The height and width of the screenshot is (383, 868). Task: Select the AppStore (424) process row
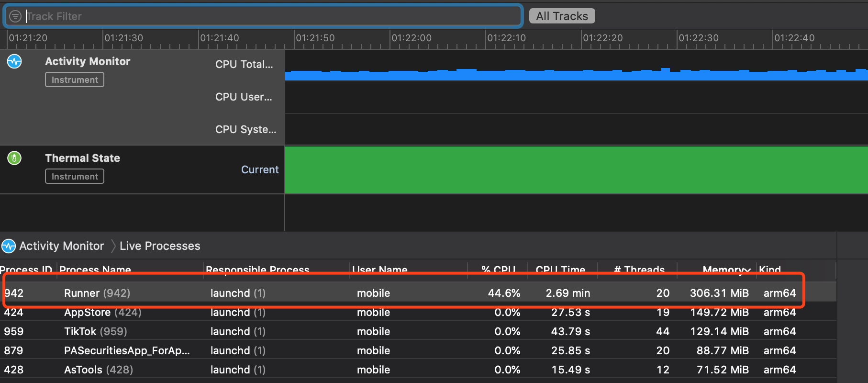click(418, 312)
